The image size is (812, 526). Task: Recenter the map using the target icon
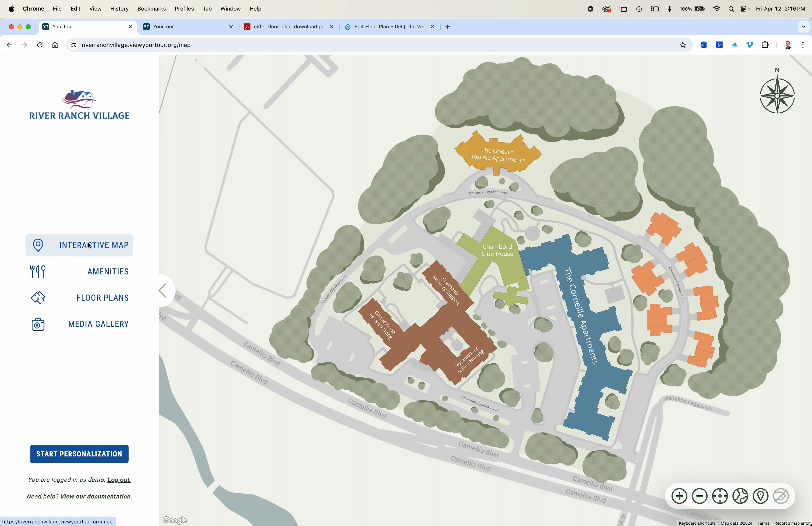pos(720,496)
